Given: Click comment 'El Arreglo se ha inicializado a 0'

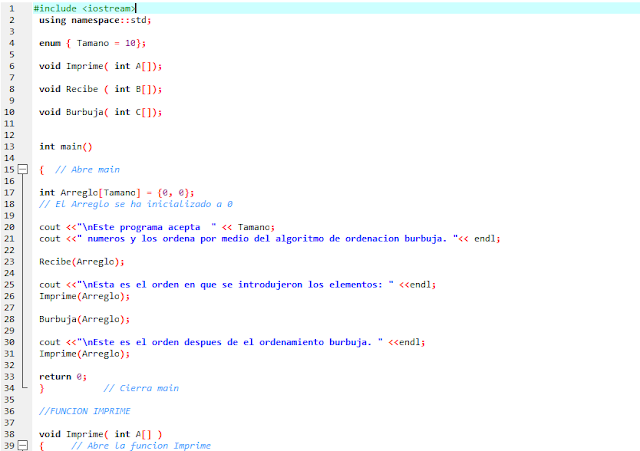Looking at the screenshot, I should [x=136, y=204].
